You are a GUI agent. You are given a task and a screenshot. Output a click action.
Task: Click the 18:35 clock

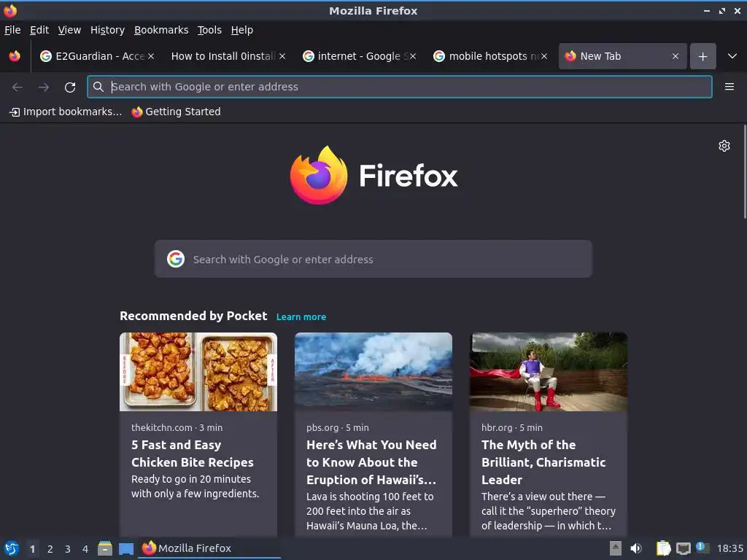point(729,548)
